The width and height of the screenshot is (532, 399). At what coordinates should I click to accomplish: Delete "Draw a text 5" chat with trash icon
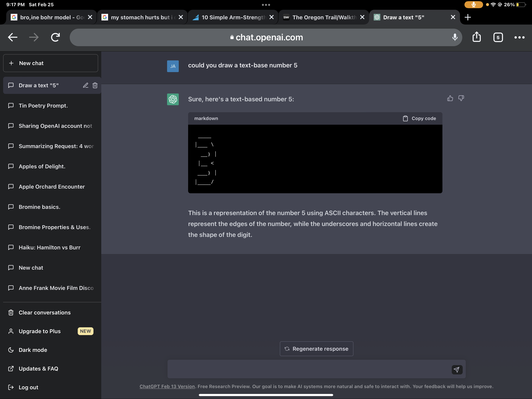95,86
